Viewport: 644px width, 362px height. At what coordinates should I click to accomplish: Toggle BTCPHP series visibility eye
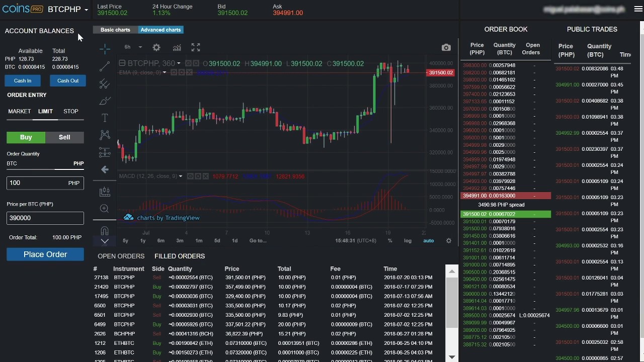[188, 63]
